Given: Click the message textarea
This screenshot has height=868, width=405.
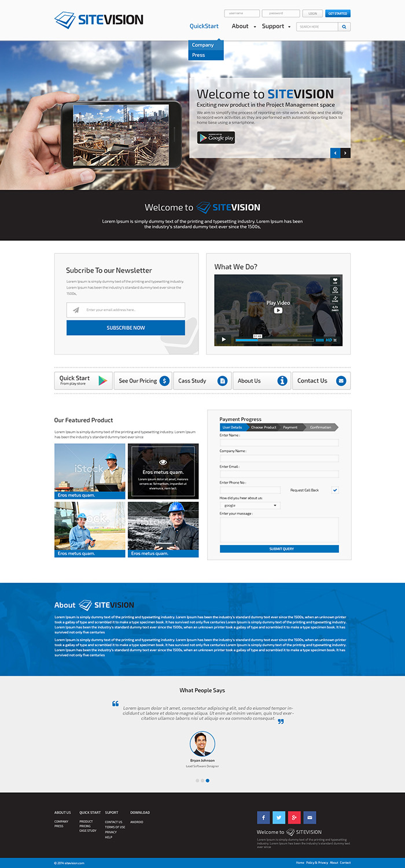Looking at the screenshot, I should [x=279, y=529].
